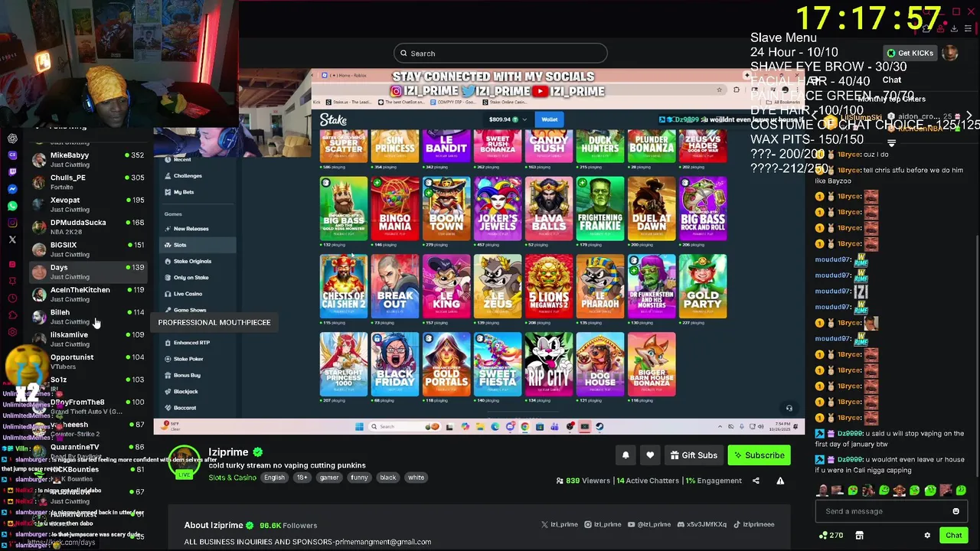The height and width of the screenshot is (551, 980).
Task: Open the Le Pharaoh game thumbnail
Action: [x=600, y=286]
